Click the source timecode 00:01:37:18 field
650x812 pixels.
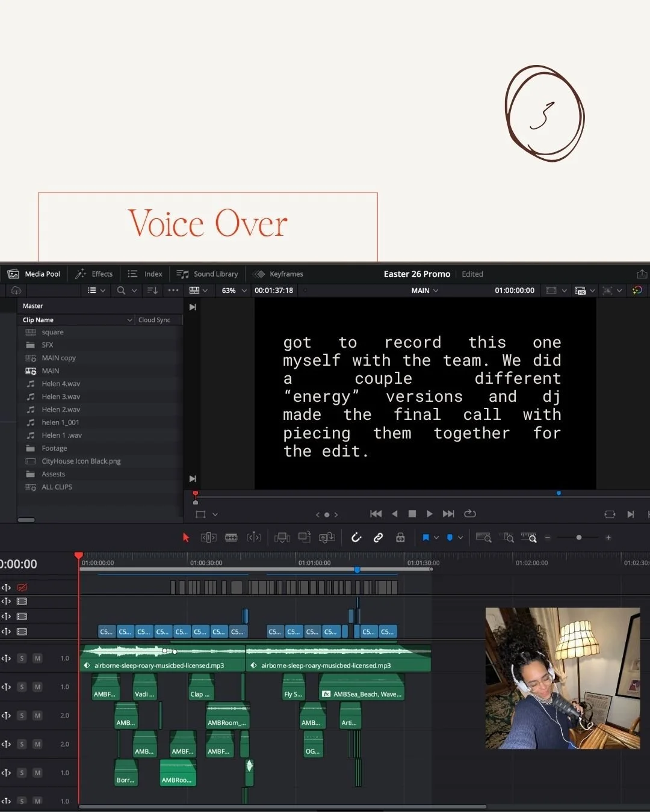point(274,291)
